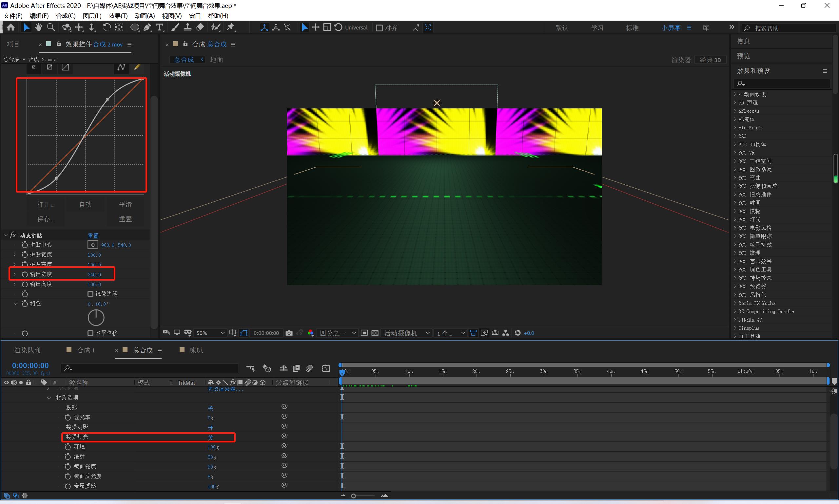This screenshot has height=504, width=839.
Task: Click the pencil curve draw icon
Action: pos(137,67)
